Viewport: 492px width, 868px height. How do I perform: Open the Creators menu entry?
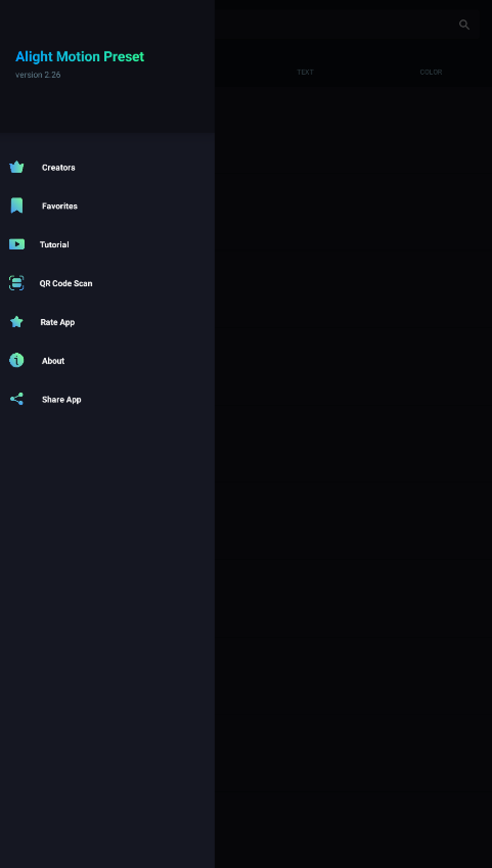(x=107, y=167)
